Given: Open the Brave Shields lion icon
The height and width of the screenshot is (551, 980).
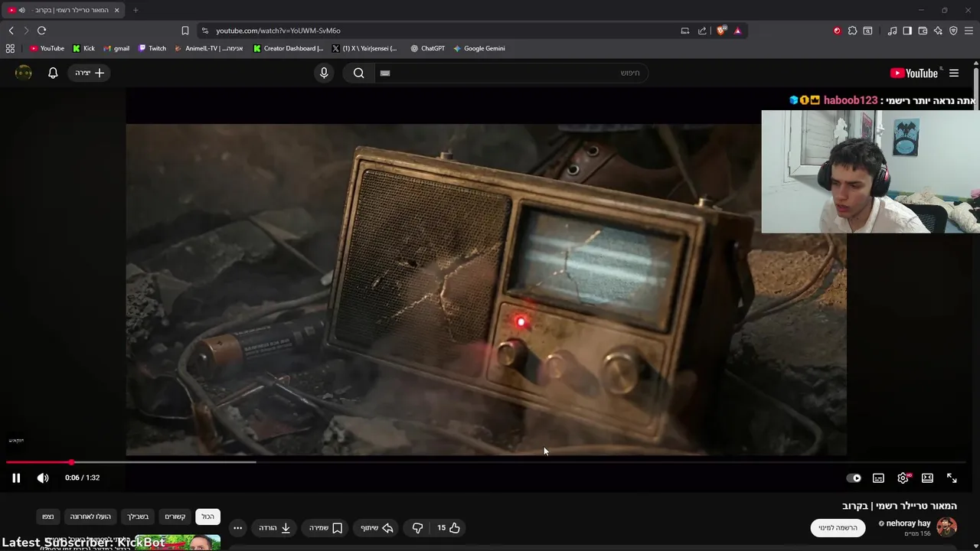Looking at the screenshot, I should [721, 31].
